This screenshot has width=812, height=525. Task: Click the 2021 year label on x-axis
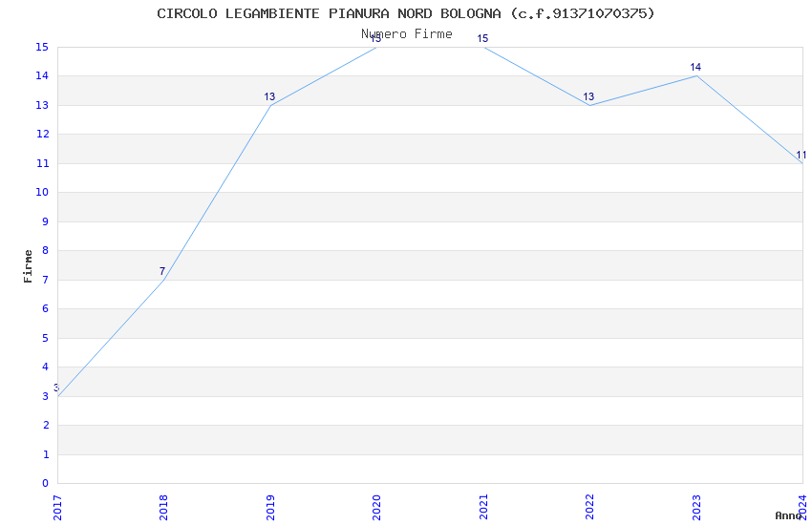tap(483, 508)
